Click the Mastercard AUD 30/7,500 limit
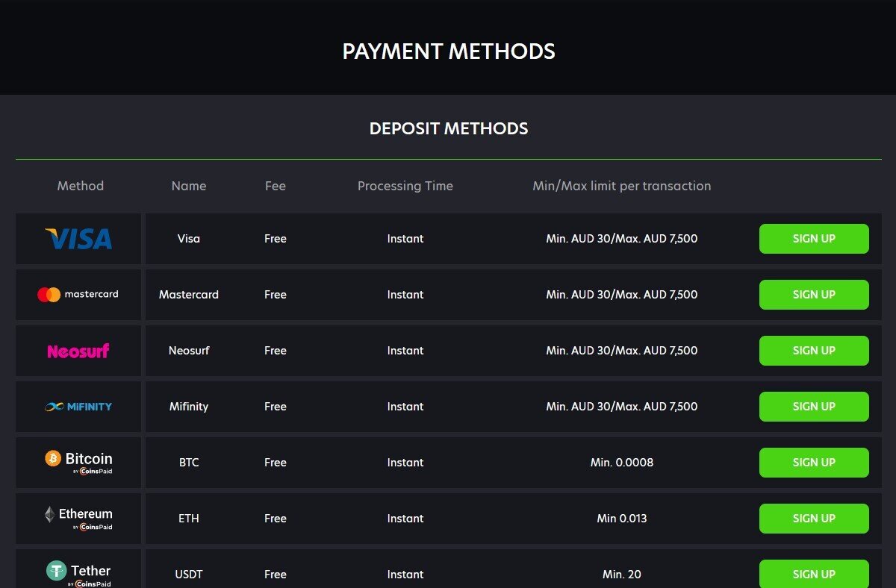896x588 pixels. pyautogui.click(x=622, y=295)
